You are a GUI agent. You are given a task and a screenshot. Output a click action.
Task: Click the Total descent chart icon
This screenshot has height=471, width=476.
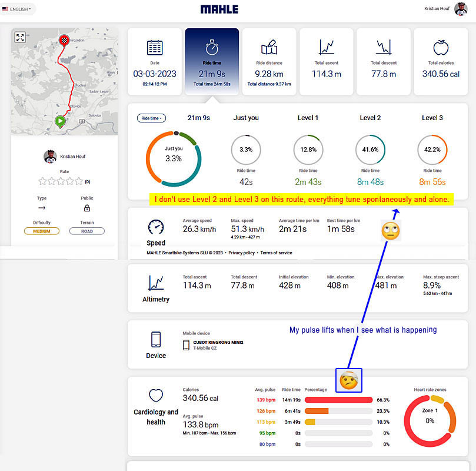(x=384, y=47)
